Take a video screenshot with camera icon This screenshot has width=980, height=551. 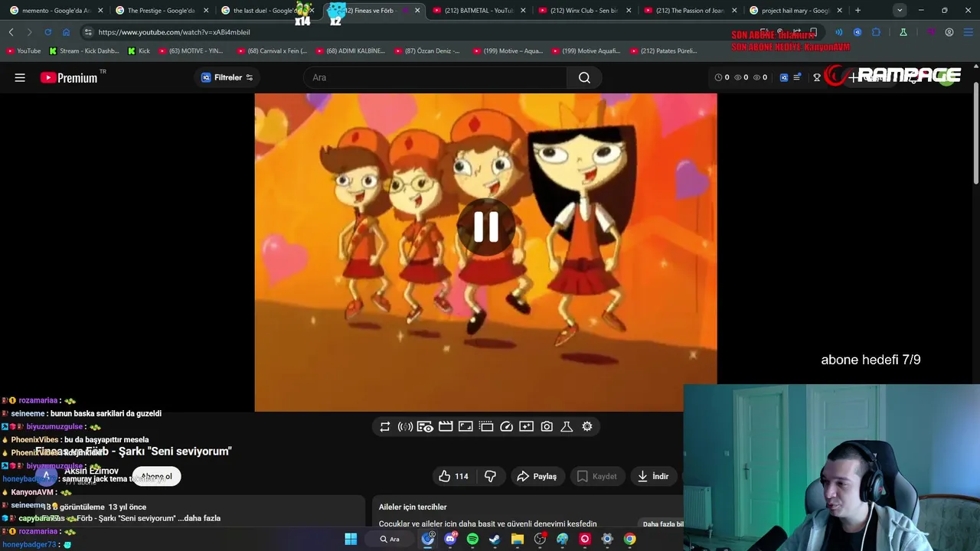(x=547, y=427)
